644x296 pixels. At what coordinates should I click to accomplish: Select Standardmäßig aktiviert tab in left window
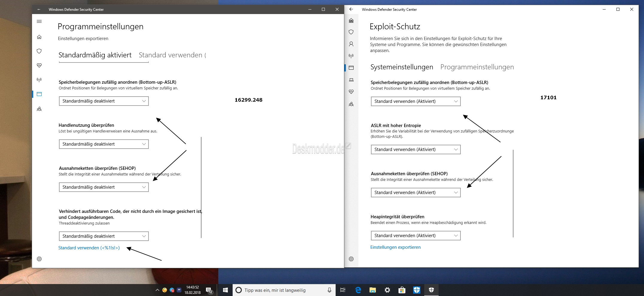(95, 55)
